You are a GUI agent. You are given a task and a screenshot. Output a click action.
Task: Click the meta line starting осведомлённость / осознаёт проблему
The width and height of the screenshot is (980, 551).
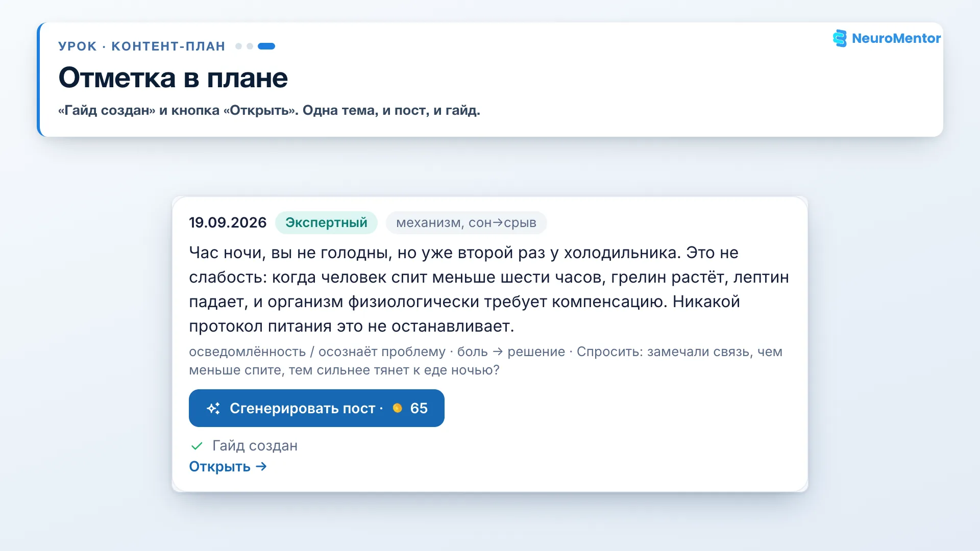click(x=485, y=361)
